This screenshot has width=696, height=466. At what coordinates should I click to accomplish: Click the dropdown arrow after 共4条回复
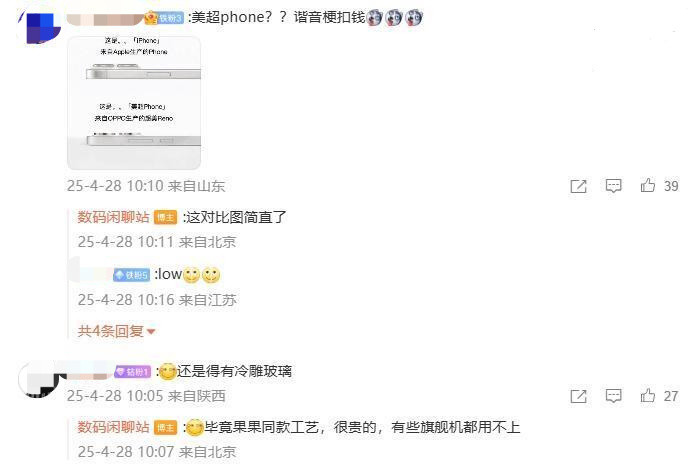(150, 332)
